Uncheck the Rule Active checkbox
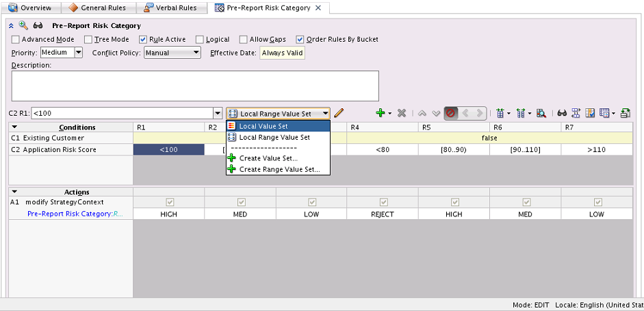 coord(143,40)
